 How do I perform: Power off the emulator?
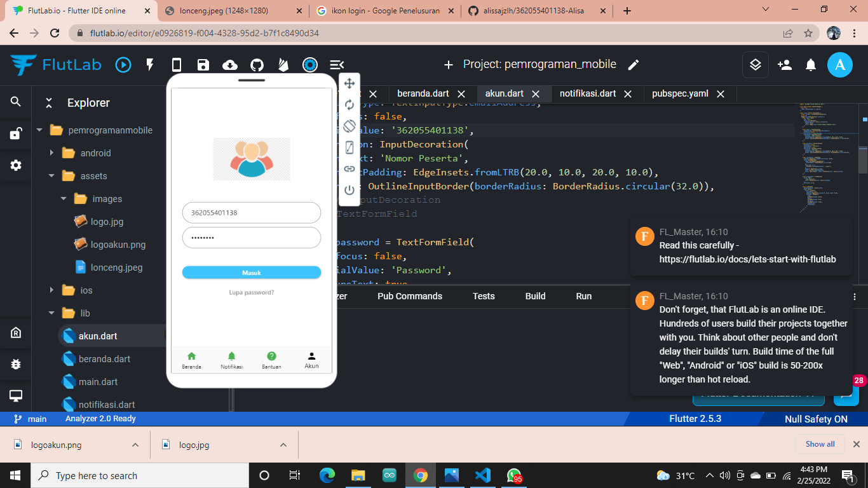pyautogui.click(x=349, y=190)
